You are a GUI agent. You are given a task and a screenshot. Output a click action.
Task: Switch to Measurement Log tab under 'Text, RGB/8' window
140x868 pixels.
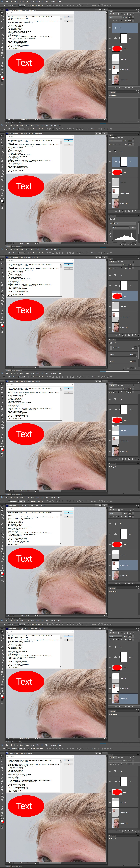click(x=17, y=123)
